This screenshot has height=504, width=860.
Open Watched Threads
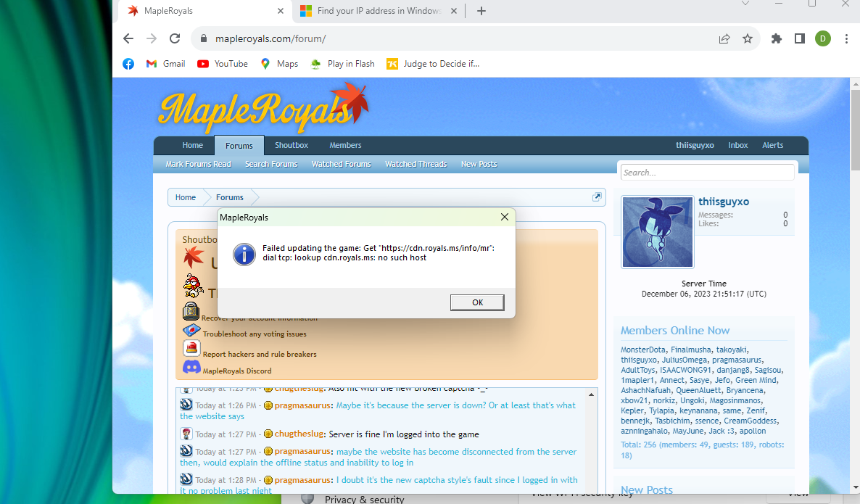[x=415, y=164]
